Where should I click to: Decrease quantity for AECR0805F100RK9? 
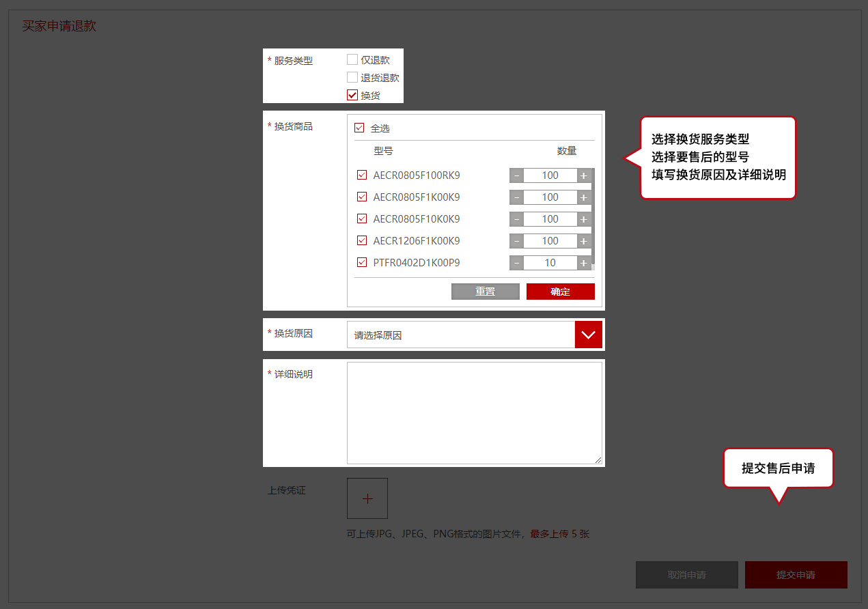tap(517, 175)
